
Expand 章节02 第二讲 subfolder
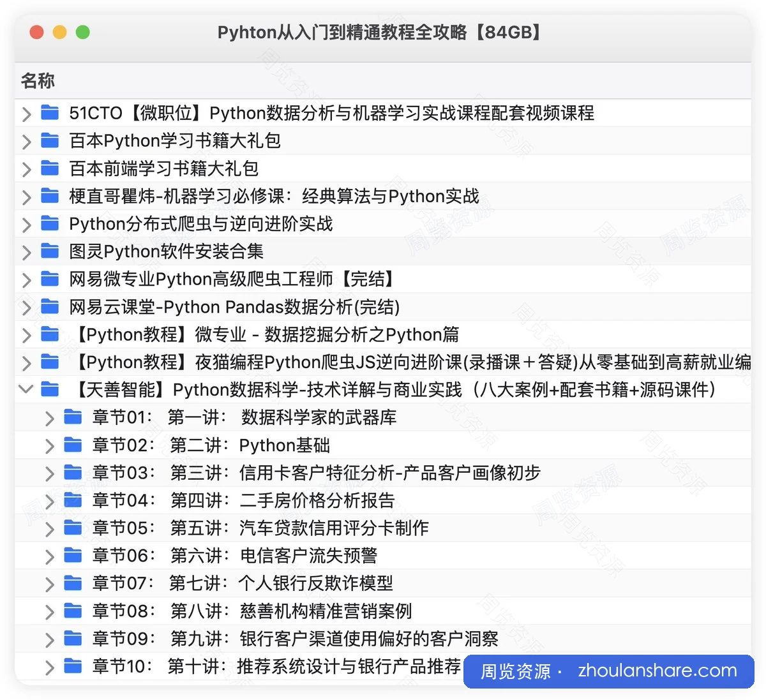(50, 446)
